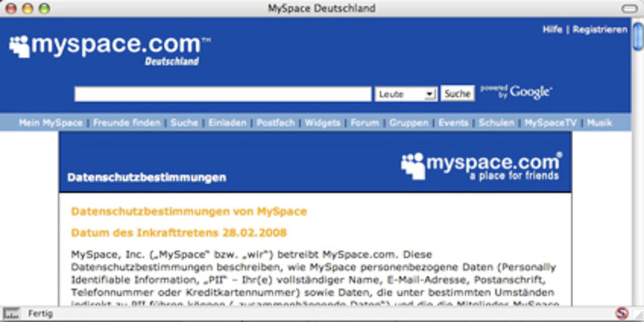Screen dimensions: 644x322
Task: Open Schulen in the navigation bar
Action: coord(496,123)
